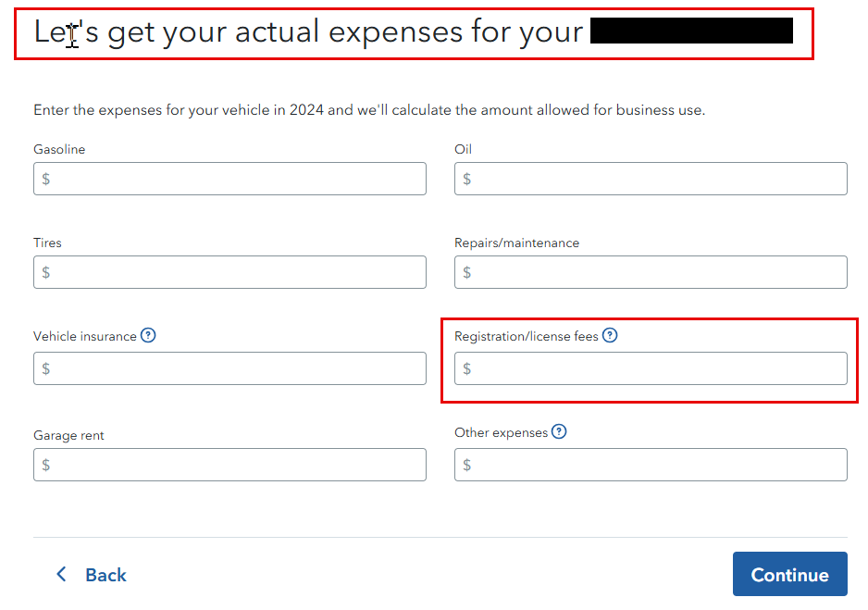Image resolution: width=868 pixels, height=610 pixels.
Task: Show help for Registration/license fees
Action: [610, 335]
